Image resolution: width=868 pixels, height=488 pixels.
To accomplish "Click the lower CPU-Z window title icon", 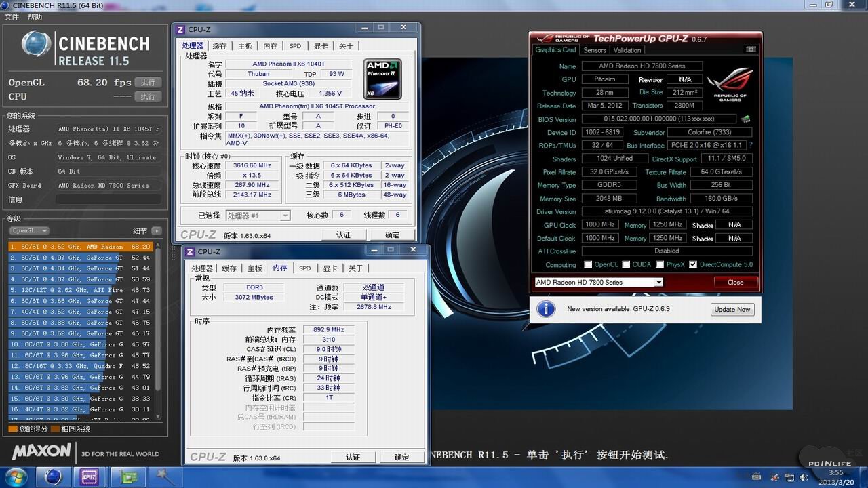I will click(190, 251).
